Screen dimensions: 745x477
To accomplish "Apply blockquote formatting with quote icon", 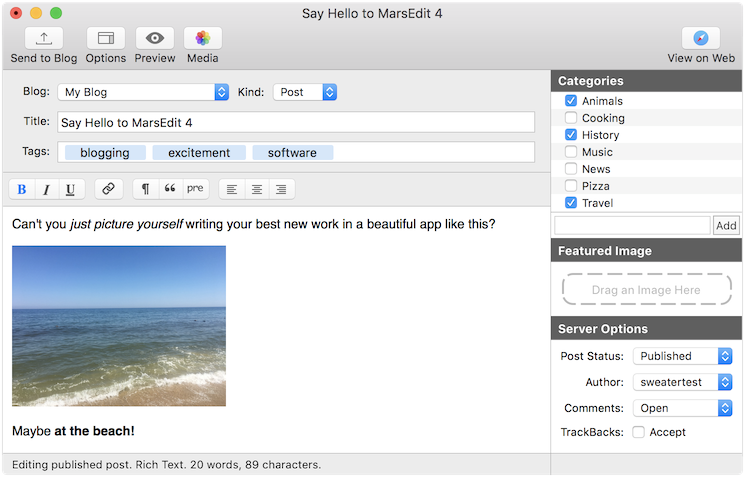I will 170,189.
